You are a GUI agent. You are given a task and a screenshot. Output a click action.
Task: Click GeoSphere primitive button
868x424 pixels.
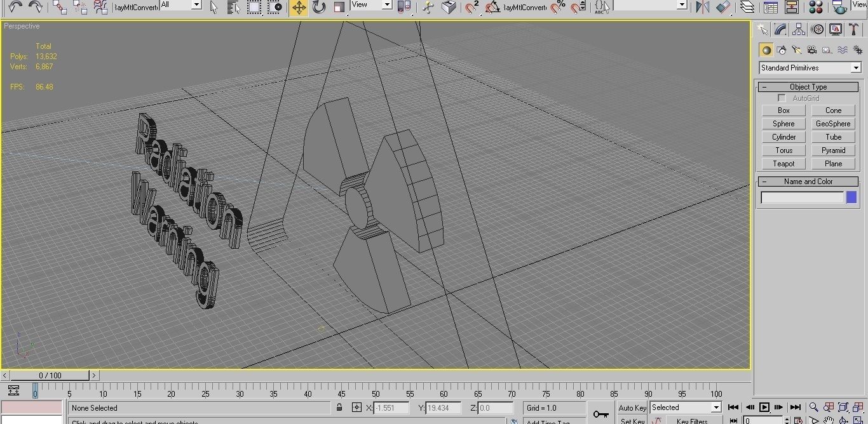833,124
